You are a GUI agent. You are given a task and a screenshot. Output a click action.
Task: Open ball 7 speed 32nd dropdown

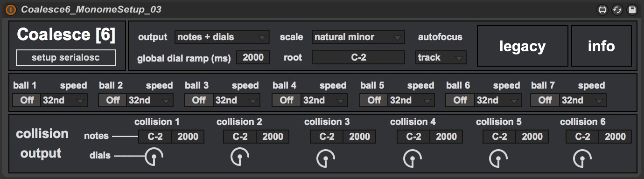pos(582,100)
